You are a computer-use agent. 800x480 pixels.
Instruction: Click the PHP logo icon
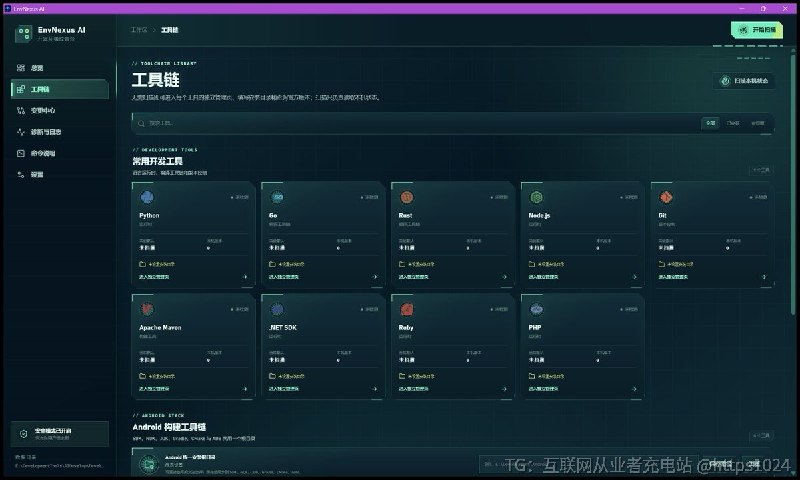[x=536, y=309]
